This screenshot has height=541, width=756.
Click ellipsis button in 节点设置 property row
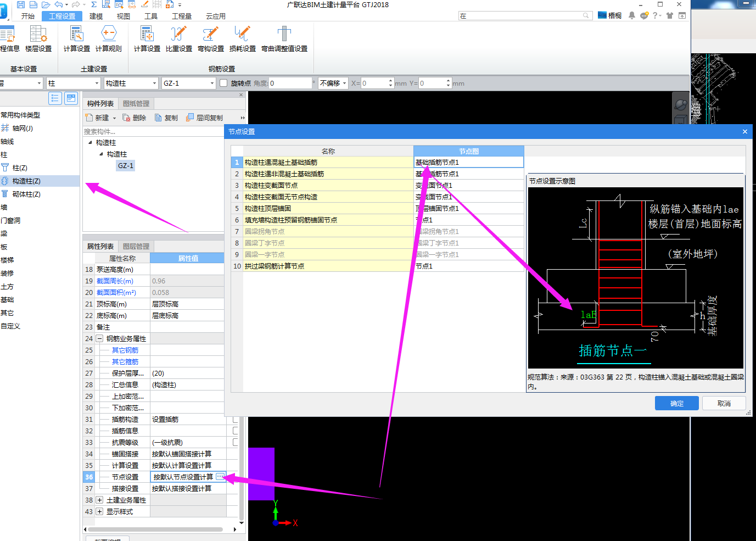pos(220,476)
